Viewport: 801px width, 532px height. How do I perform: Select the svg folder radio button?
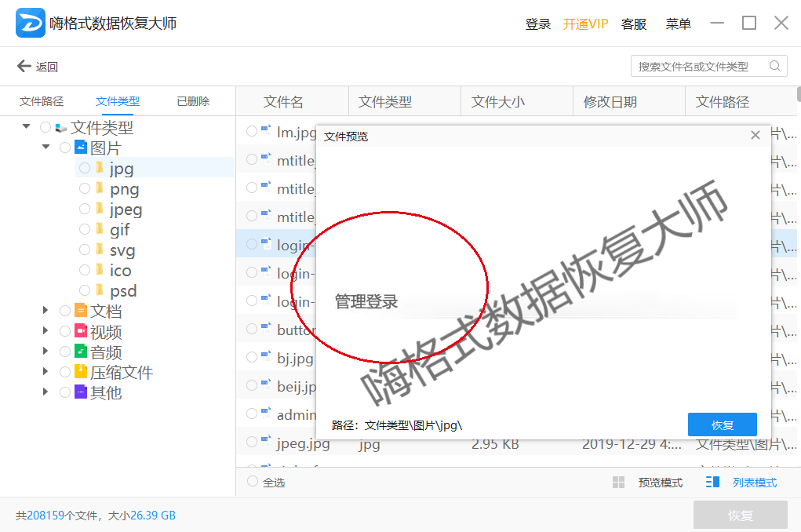click(85, 250)
